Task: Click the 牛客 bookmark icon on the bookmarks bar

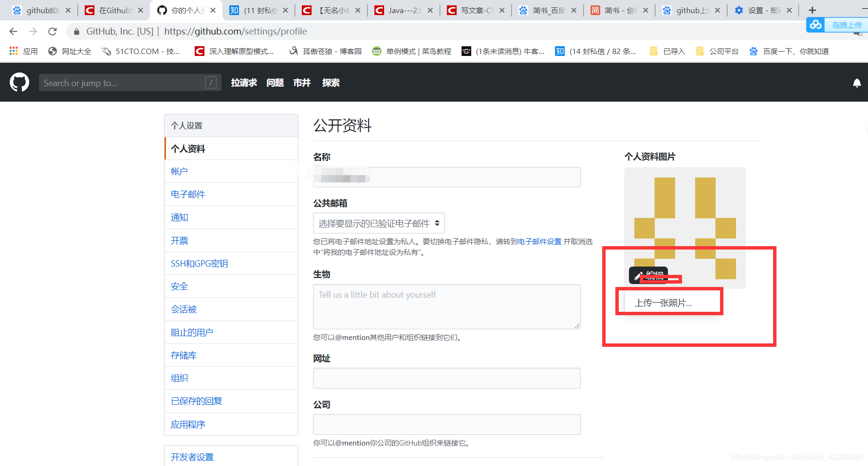Action: click(466, 51)
